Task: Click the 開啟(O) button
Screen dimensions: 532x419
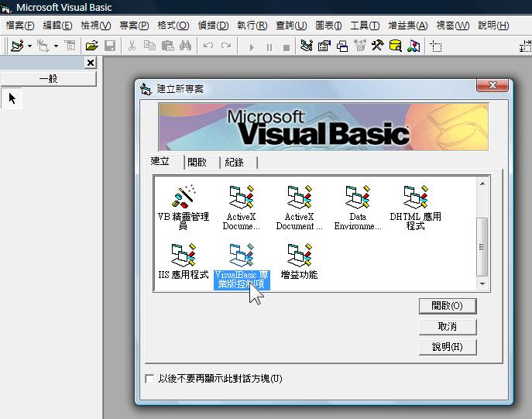Action: [x=448, y=306]
